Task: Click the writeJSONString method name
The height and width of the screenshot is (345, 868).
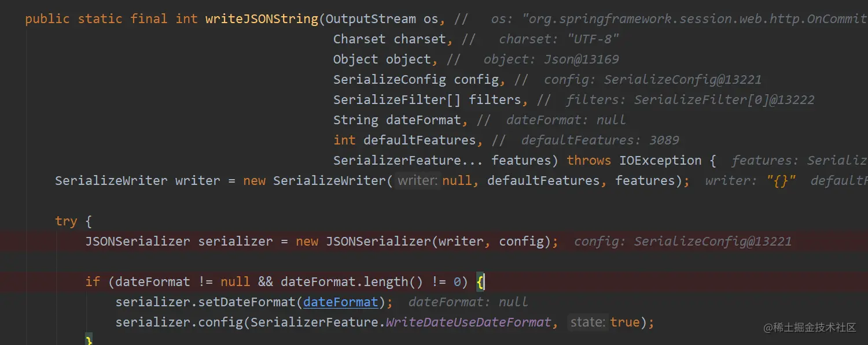Action: [262, 19]
